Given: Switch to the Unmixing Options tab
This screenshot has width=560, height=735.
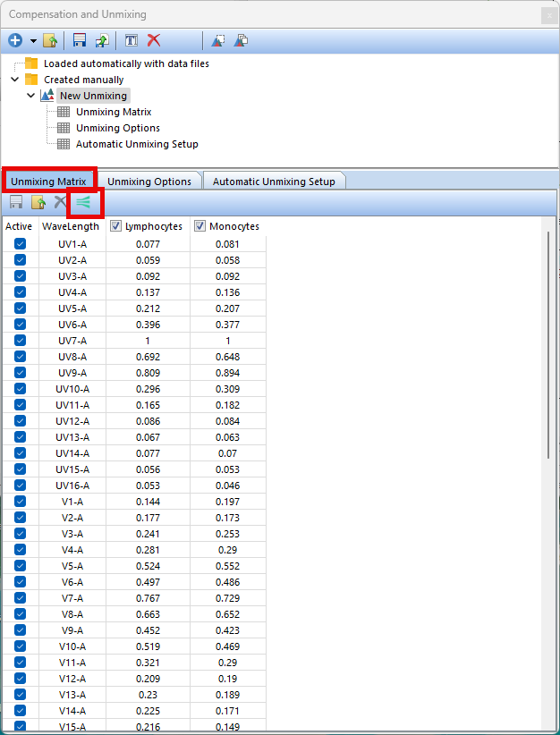Looking at the screenshot, I should pyautogui.click(x=149, y=181).
